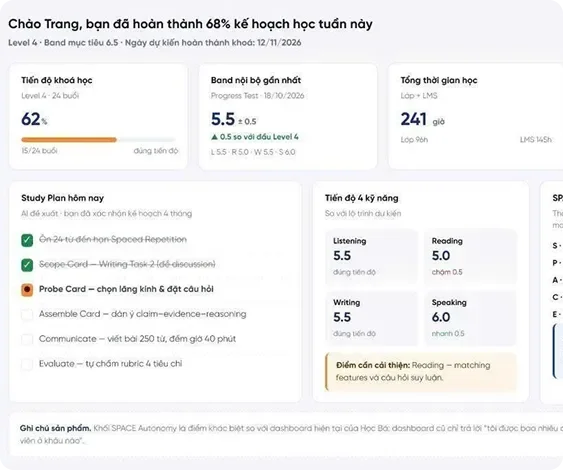Image resolution: width=563 pixels, height=470 pixels.
Task: Open the Listening 5.5 skill card
Action: [x=372, y=256]
